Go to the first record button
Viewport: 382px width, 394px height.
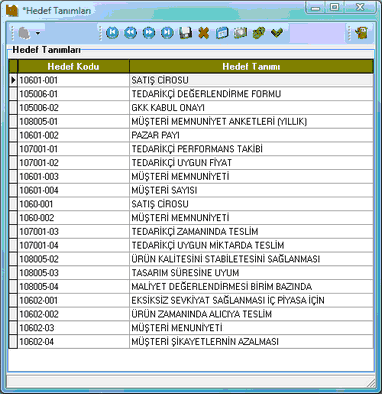point(112,33)
